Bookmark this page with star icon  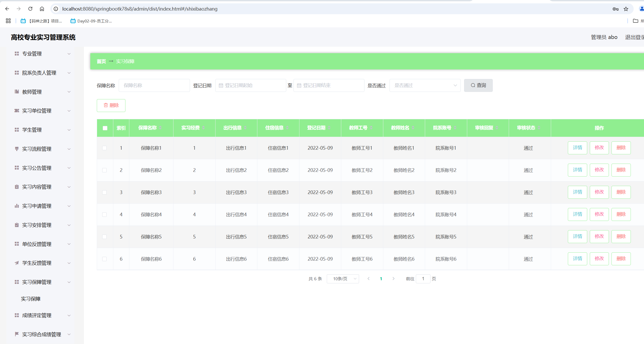[x=626, y=9]
